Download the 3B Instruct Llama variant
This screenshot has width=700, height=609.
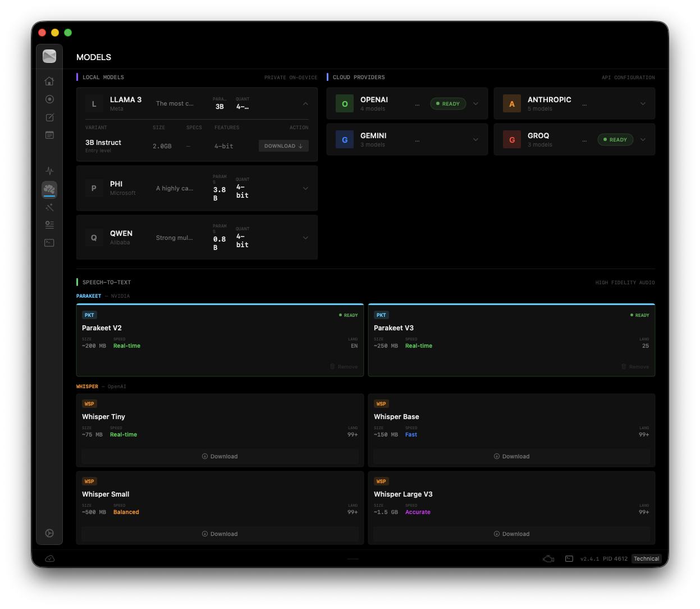[x=283, y=146]
